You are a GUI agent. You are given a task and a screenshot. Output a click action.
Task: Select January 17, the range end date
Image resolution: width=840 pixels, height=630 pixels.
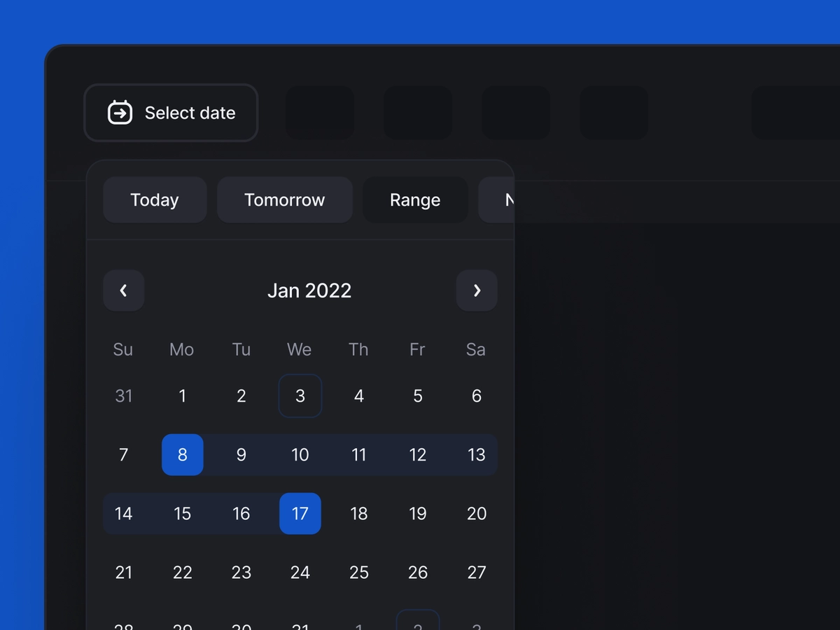300,513
